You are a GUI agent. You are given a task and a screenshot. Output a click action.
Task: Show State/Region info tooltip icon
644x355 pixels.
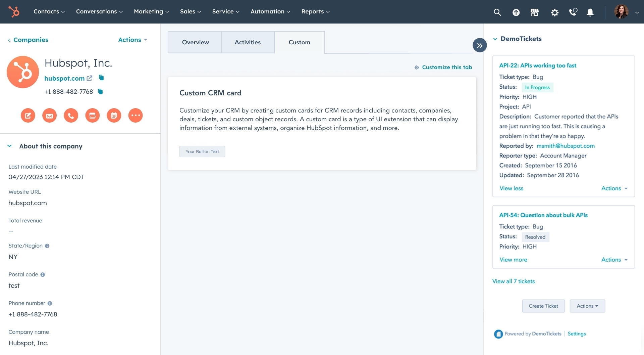pyautogui.click(x=47, y=246)
